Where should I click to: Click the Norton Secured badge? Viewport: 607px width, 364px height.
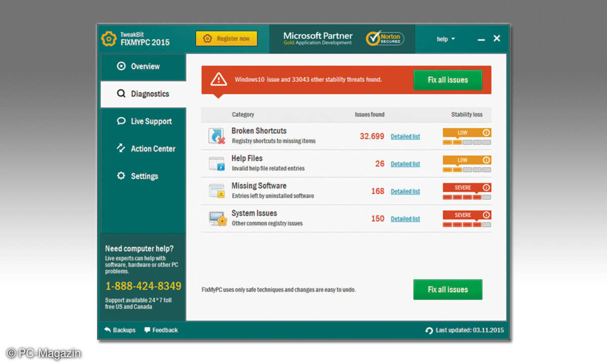click(385, 38)
